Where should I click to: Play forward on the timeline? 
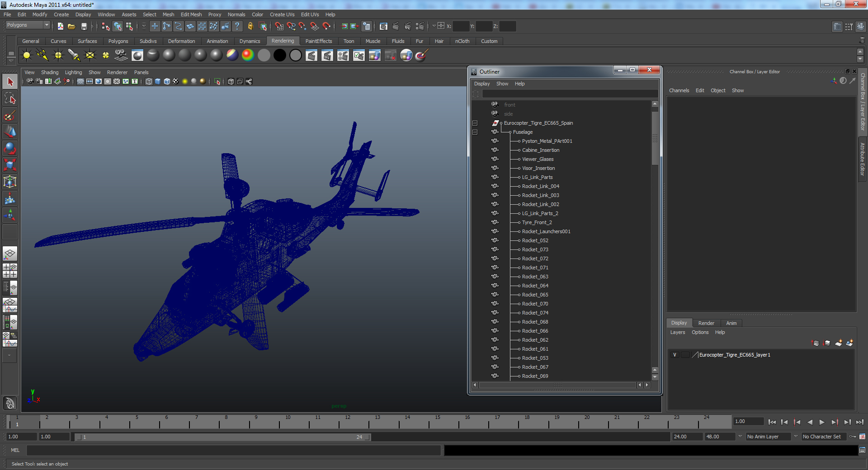[822, 422]
